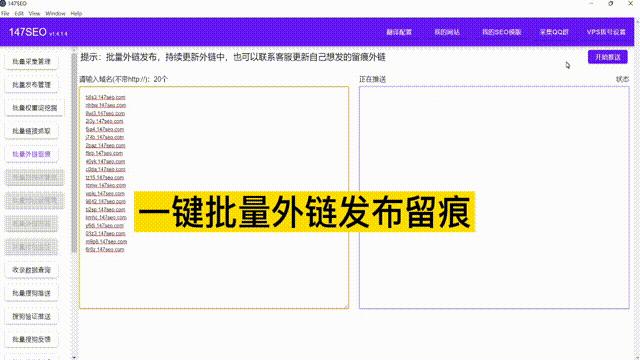This screenshot has width=640, height=360.
Task: Open the File menu
Action: pos(5,13)
